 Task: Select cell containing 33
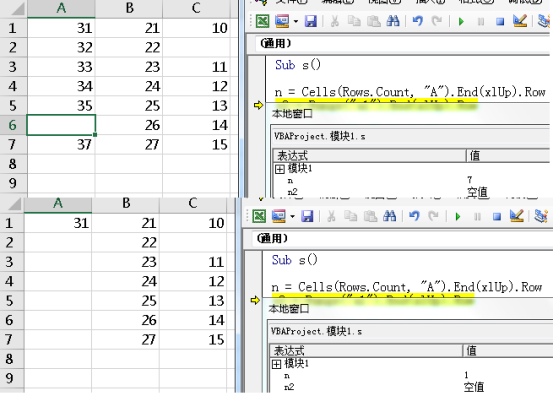61,67
